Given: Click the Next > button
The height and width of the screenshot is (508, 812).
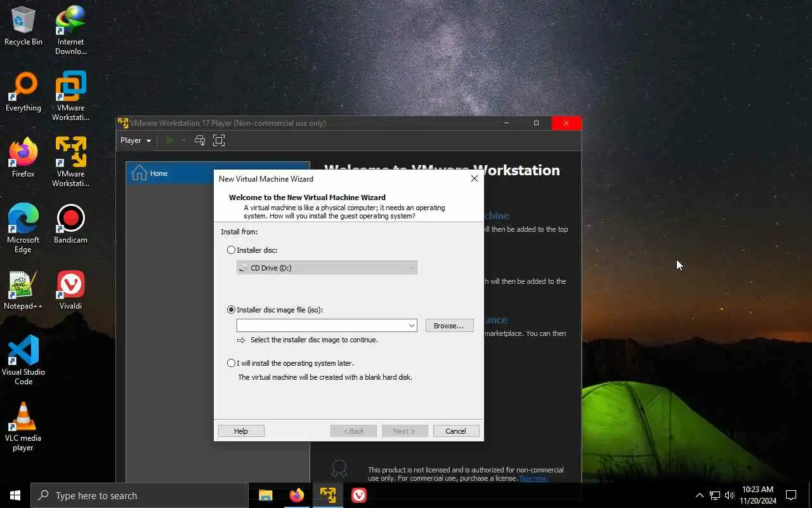Looking at the screenshot, I should (404, 431).
